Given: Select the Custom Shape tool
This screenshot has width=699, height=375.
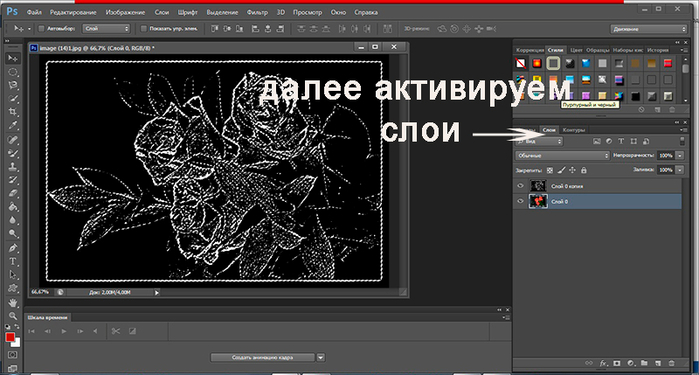Looking at the screenshot, I should click(12, 288).
